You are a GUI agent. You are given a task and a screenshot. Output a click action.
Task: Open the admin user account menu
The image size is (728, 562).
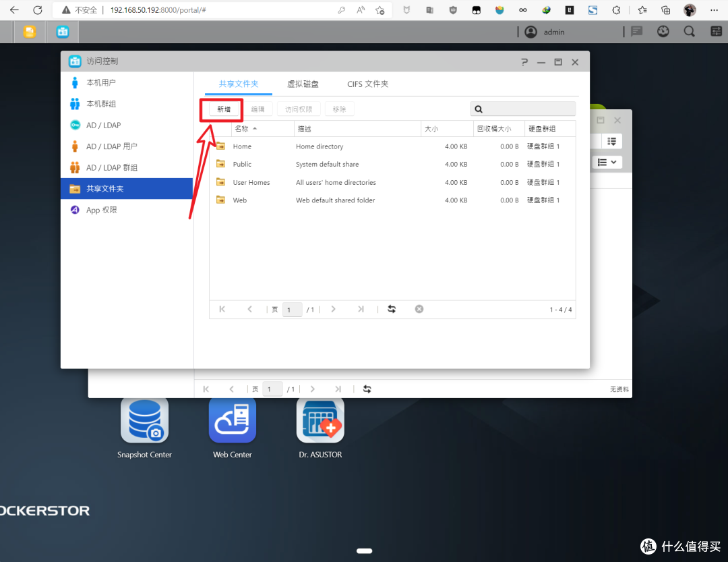(545, 32)
